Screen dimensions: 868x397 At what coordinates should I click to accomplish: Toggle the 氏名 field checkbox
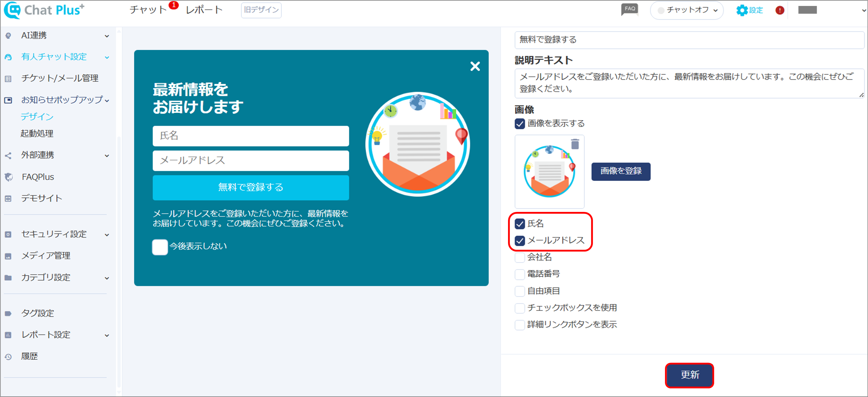pos(520,224)
